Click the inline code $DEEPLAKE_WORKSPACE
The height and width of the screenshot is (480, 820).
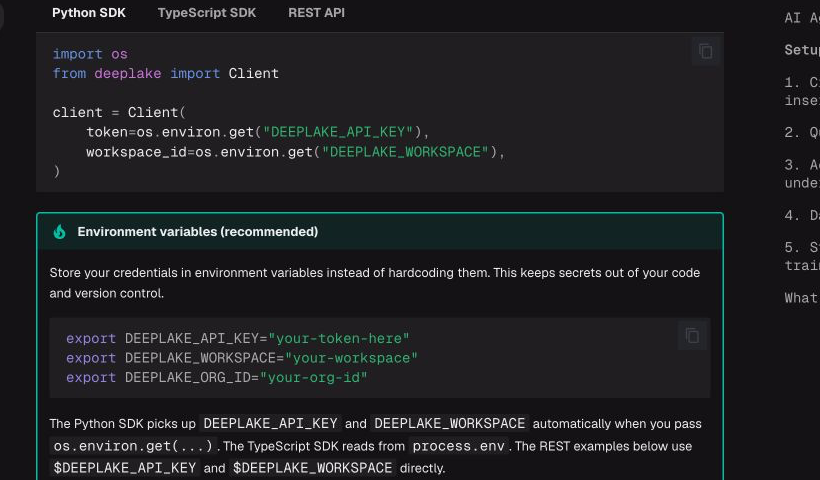(x=312, y=468)
